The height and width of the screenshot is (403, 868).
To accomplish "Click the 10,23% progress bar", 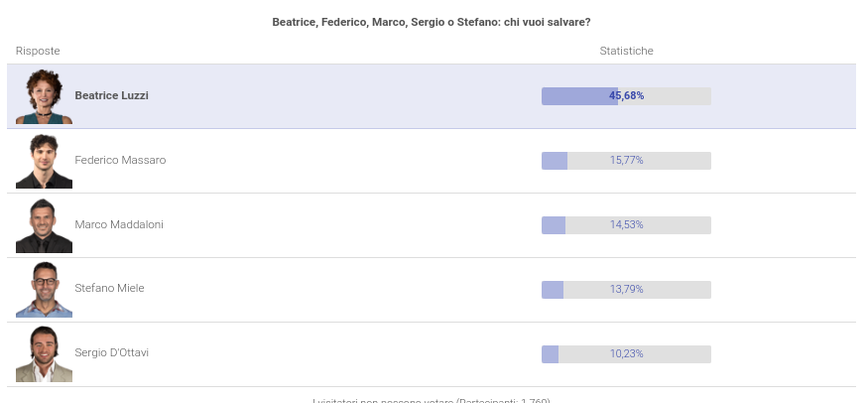I will click(x=626, y=353).
